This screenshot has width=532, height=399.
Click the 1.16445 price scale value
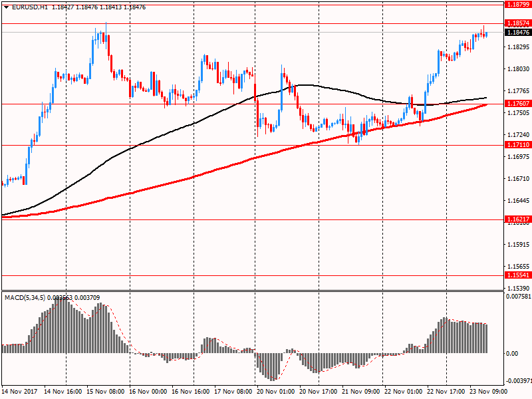[519, 201]
